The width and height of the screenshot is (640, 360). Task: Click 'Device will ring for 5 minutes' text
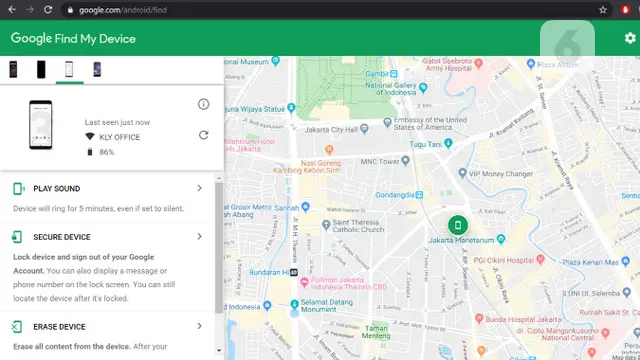click(x=98, y=209)
